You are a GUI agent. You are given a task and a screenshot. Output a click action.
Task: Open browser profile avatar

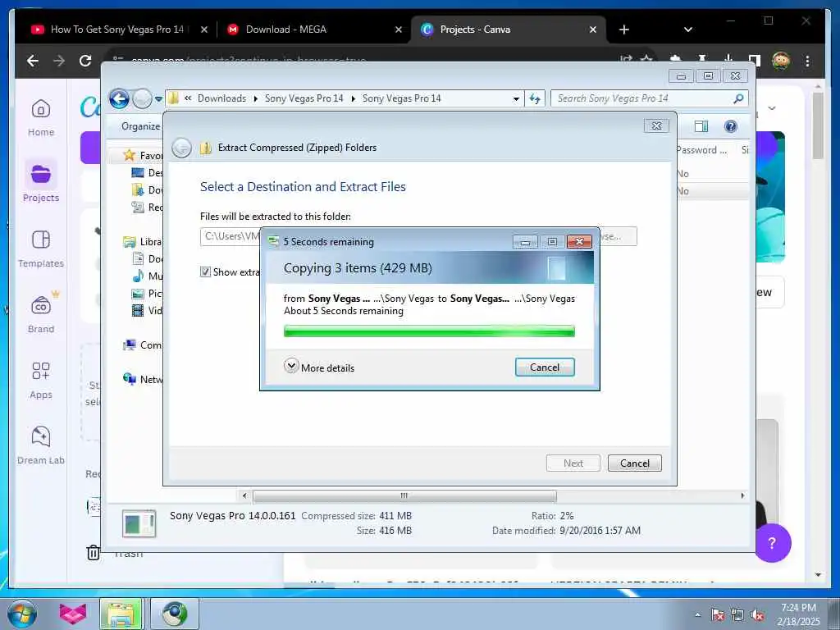(781, 61)
